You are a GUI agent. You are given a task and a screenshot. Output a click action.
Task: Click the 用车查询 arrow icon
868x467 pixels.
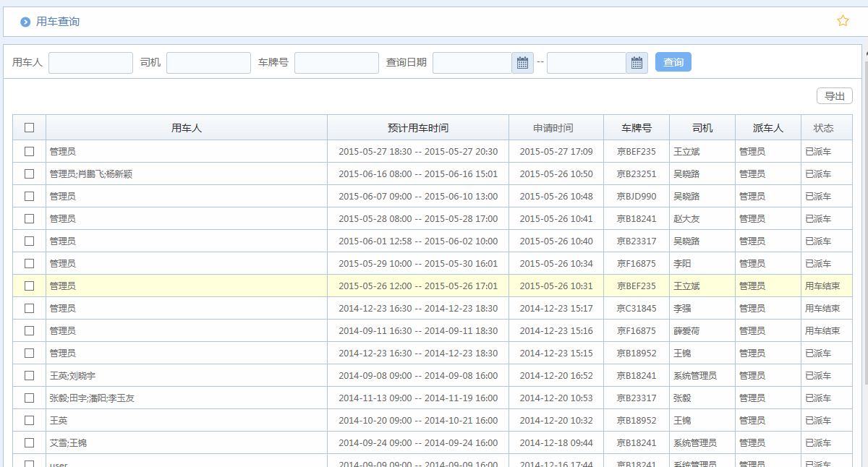tap(25, 22)
